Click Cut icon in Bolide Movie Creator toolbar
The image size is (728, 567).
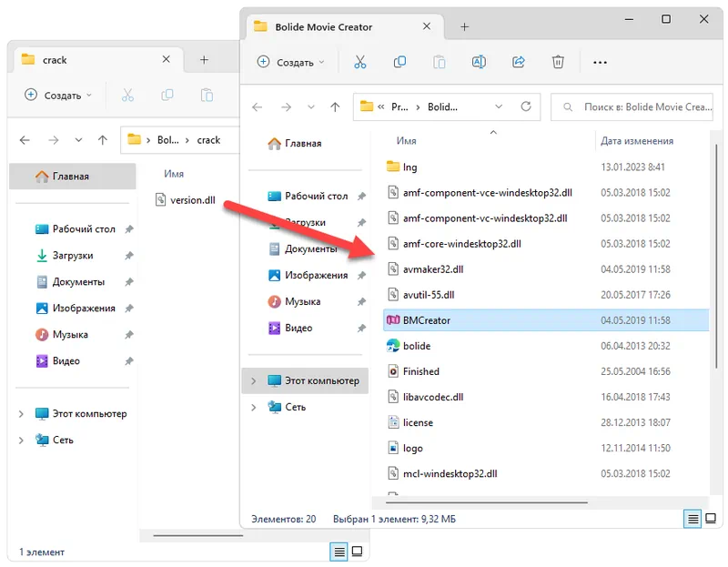click(x=359, y=62)
